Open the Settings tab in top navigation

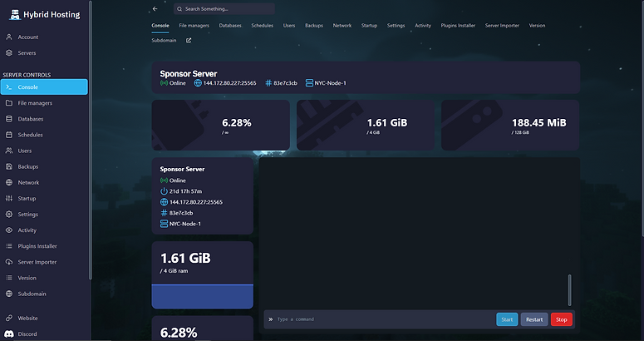pyautogui.click(x=396, y=26)
